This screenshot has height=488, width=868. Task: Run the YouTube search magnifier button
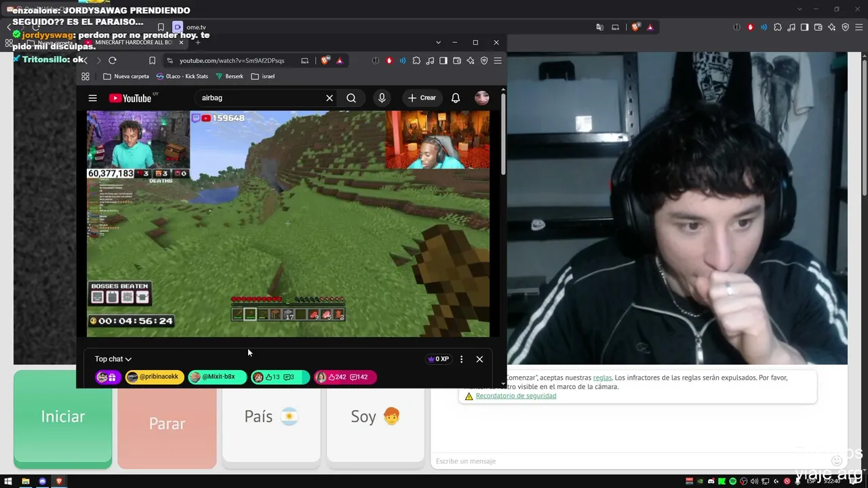(x=351, y=98)
